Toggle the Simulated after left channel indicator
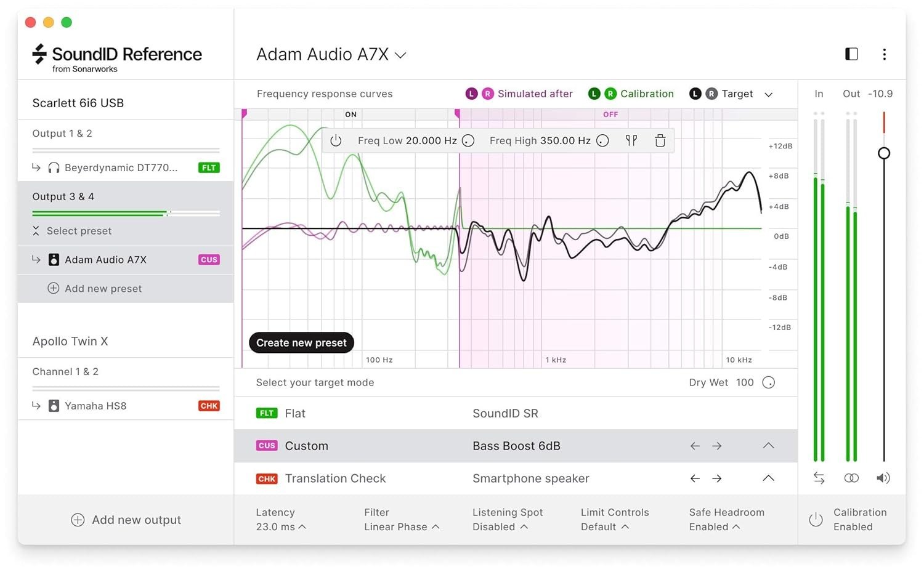924x572 pixels. pyautogui.click(x=471, y=94)
